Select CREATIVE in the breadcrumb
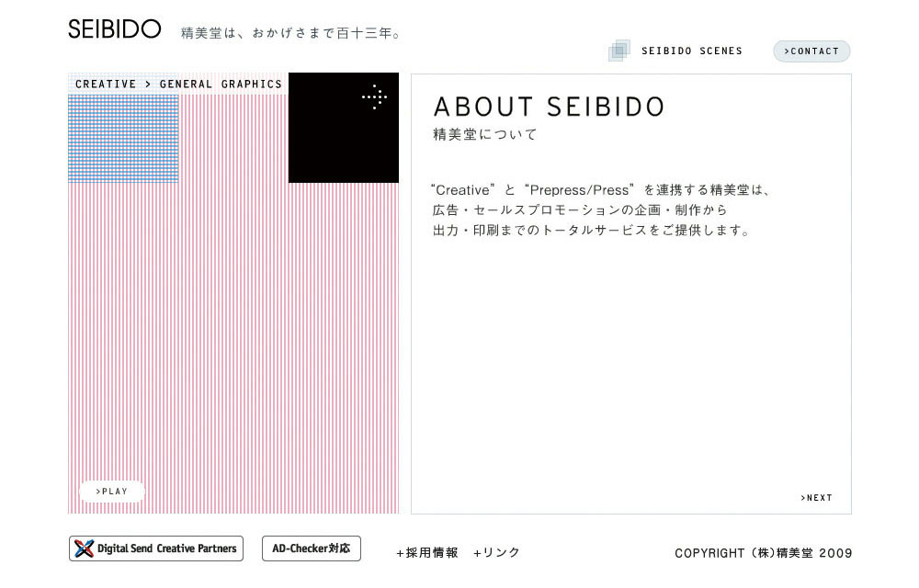919x588 pixels. (106, 85)
